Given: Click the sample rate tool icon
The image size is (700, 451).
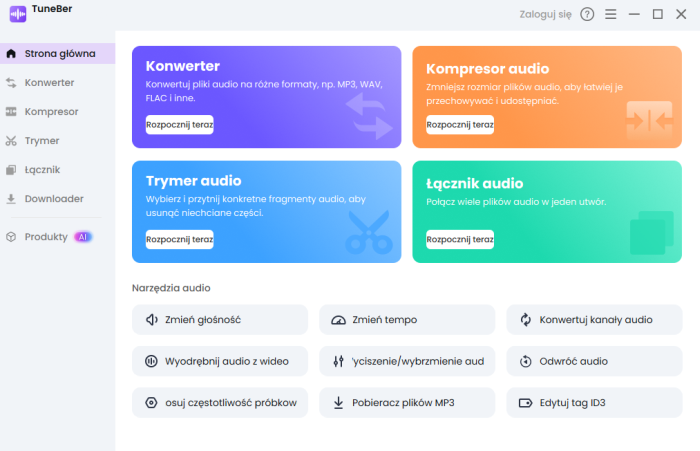Looking at the screenshot, I should 151,403.
